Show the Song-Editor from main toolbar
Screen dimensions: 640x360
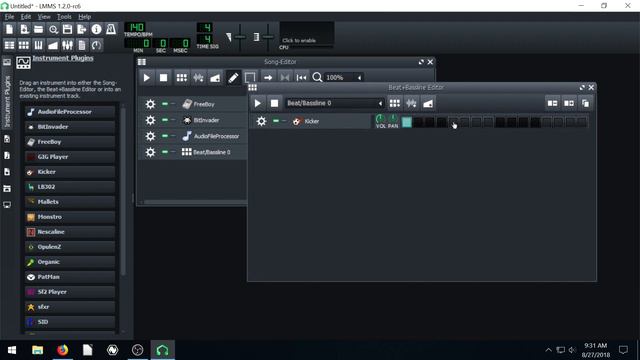tap(9, 45)
